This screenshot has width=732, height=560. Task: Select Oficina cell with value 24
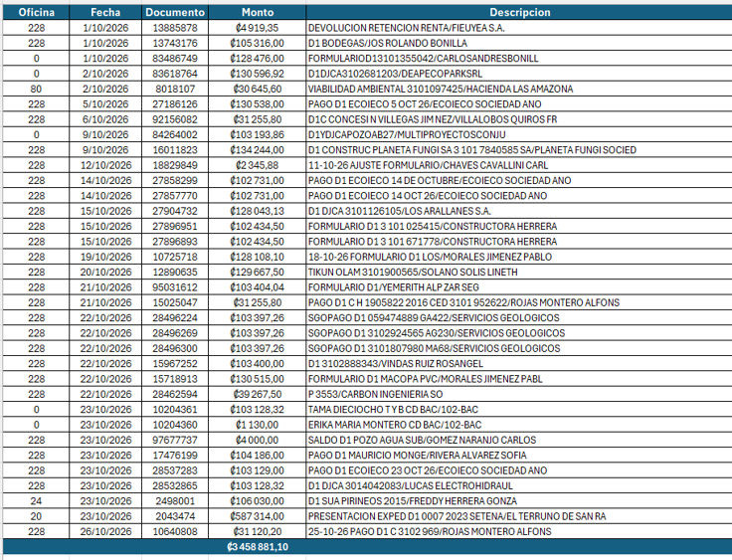(36, 500)
